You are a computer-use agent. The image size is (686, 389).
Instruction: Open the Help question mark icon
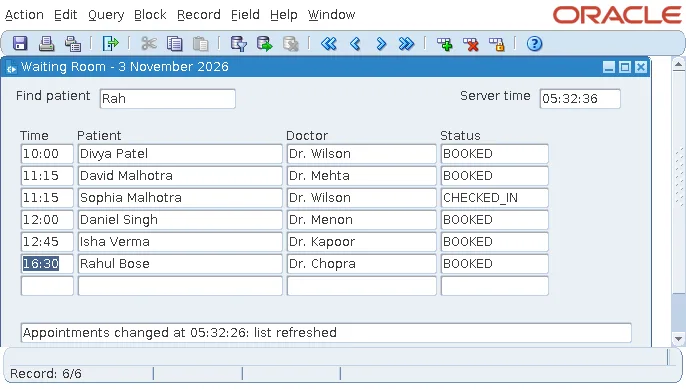[x=534, y=44]
